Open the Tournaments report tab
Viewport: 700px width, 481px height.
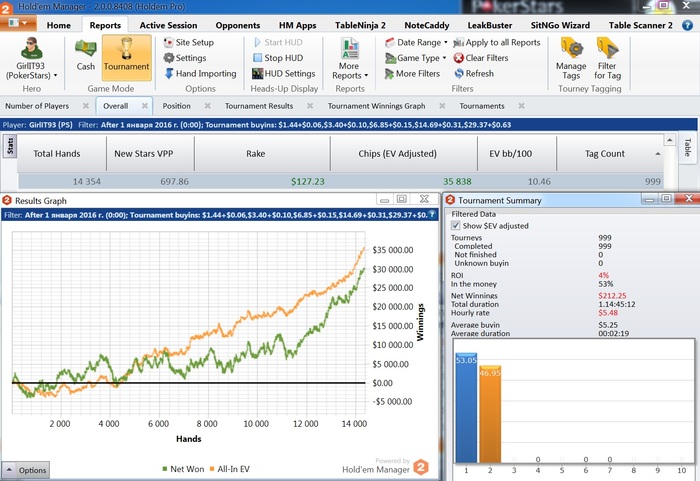coord(482,106)
